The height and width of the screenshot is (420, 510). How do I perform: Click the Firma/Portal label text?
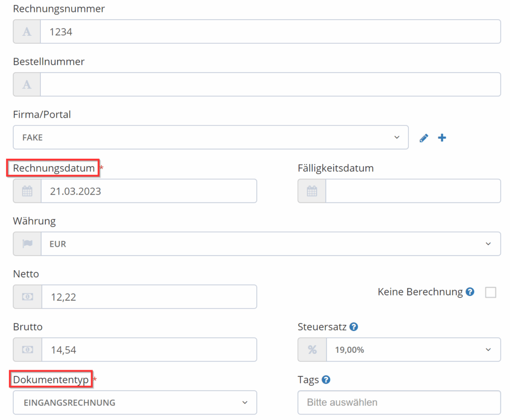[42, 114]
